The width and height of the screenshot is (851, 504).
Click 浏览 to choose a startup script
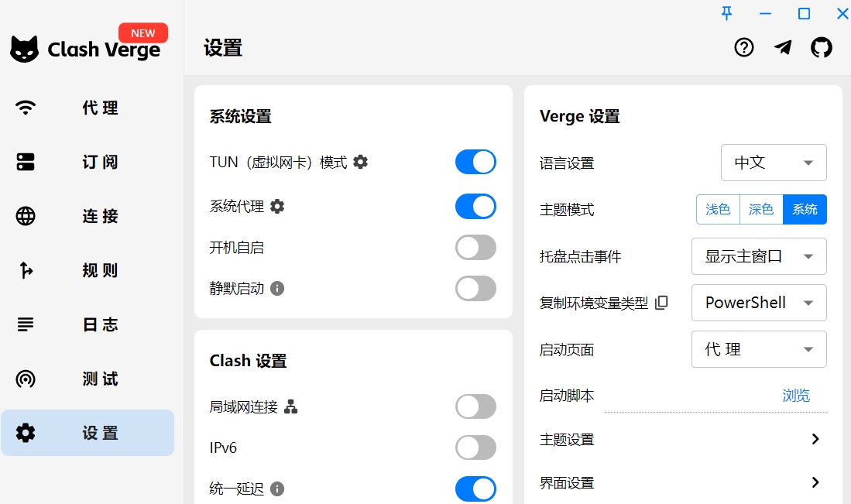[796, 395]
